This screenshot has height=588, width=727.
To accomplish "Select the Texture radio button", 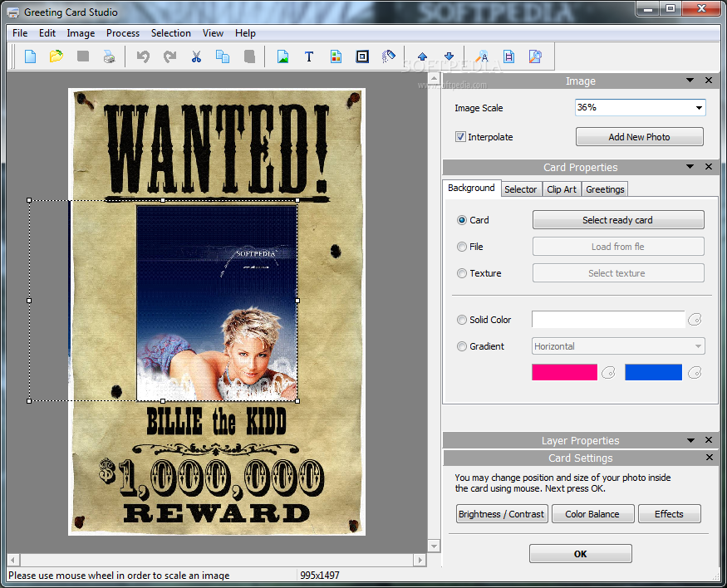I will tap(462, 273).
